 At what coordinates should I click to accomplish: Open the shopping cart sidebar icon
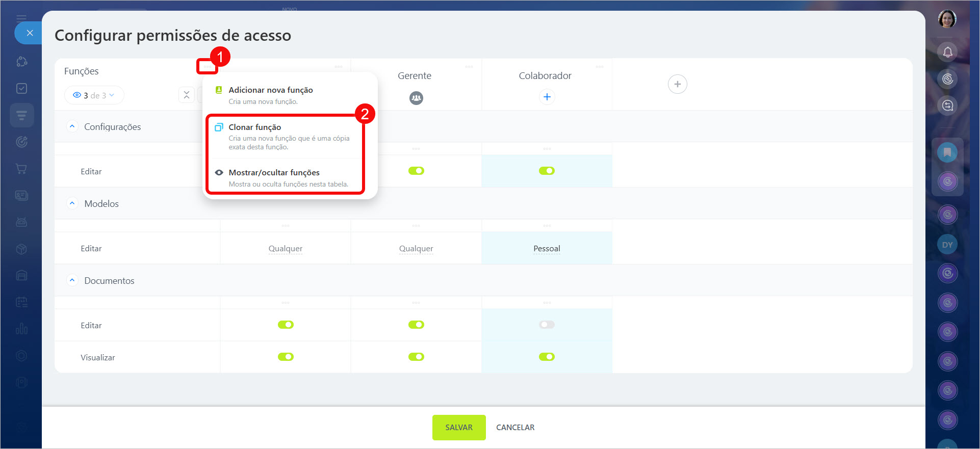click(21, 169)
